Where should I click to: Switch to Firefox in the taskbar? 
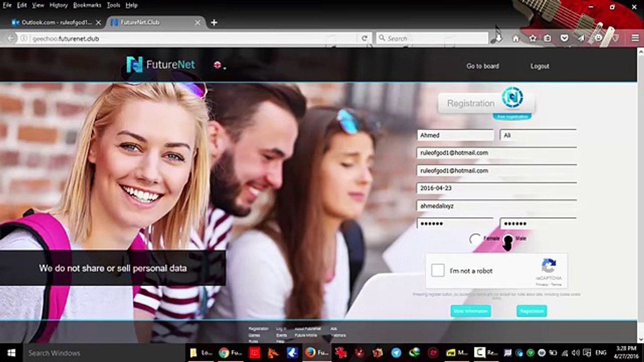(316, 353)
